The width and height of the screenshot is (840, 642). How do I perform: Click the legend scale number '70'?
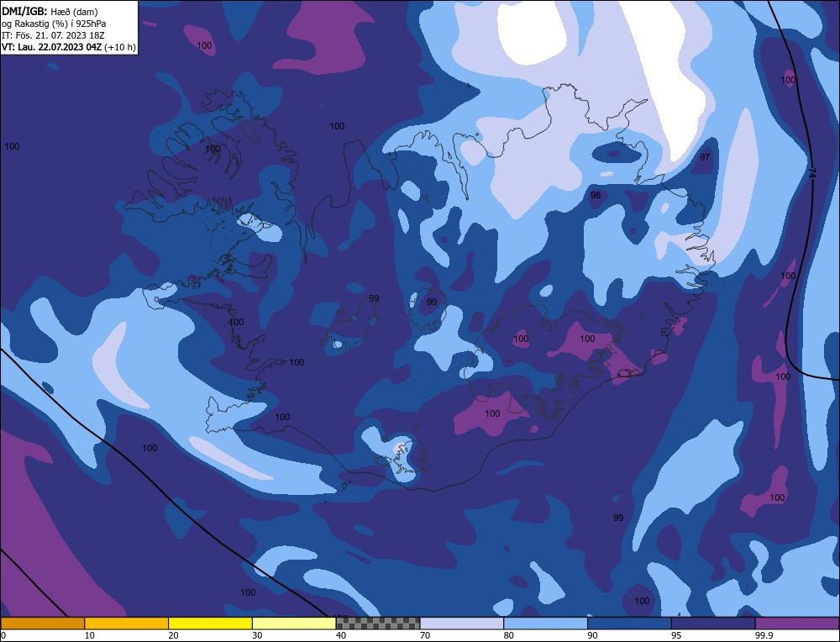pyautogui.click(x=425, y=635)
